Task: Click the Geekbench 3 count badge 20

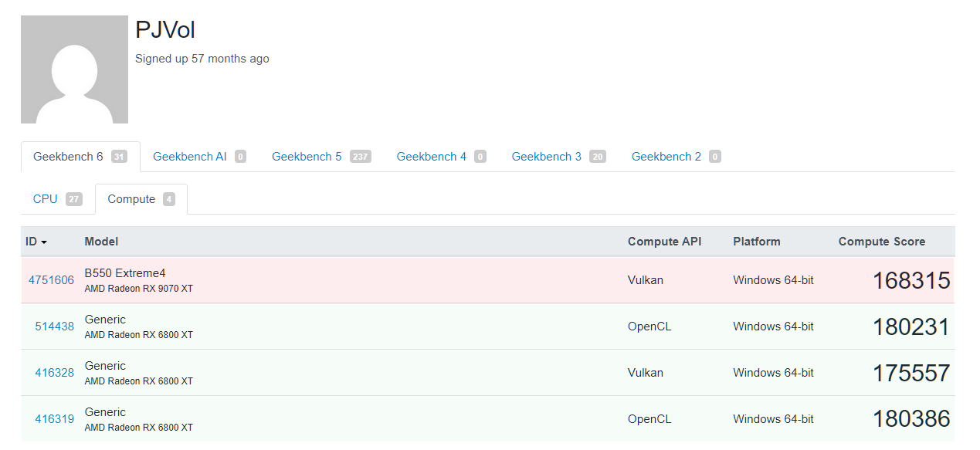Action: click(597, 157)
